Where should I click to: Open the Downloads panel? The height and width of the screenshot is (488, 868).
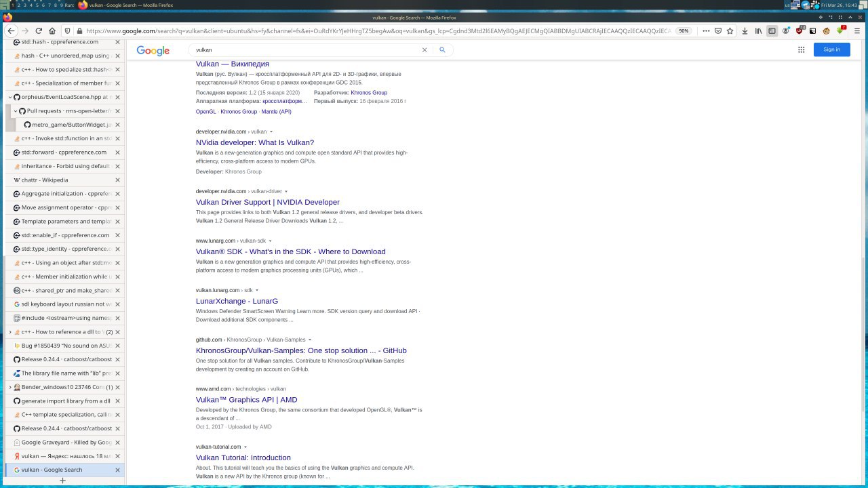tap(745, 30)
